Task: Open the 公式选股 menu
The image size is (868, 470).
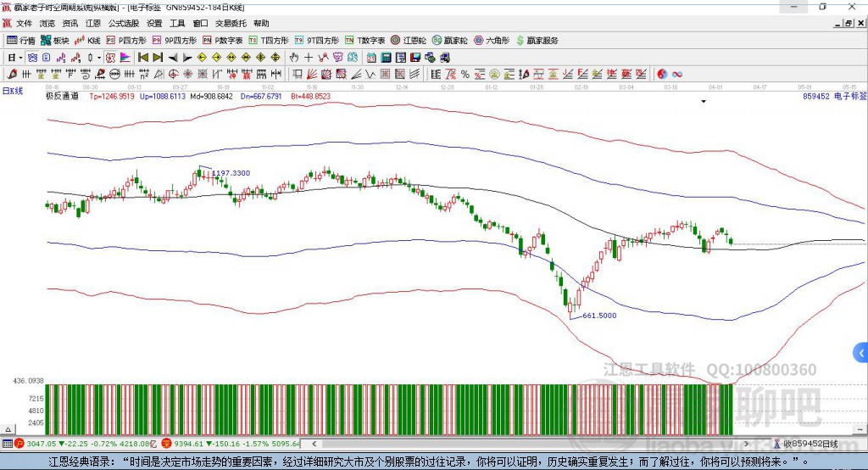Action: tap(124, 23)
